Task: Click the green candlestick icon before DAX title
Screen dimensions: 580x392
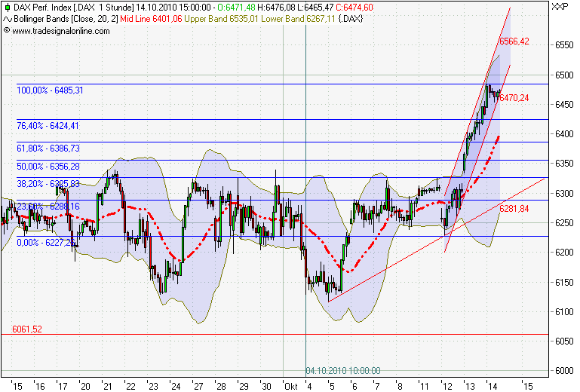Action: (x=7, y=8)
